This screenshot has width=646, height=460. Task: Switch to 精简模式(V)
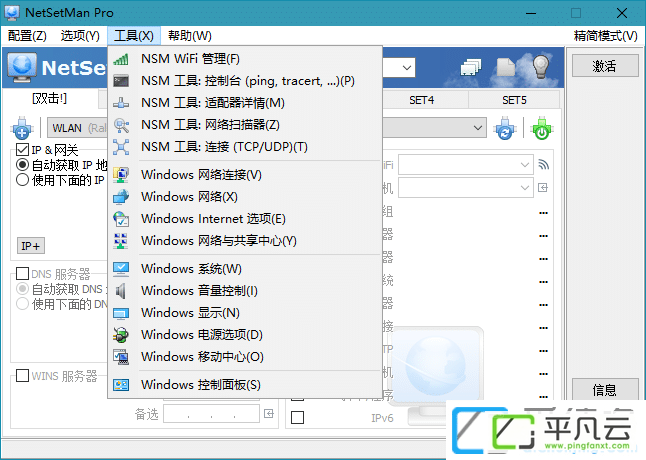point(606,36)
